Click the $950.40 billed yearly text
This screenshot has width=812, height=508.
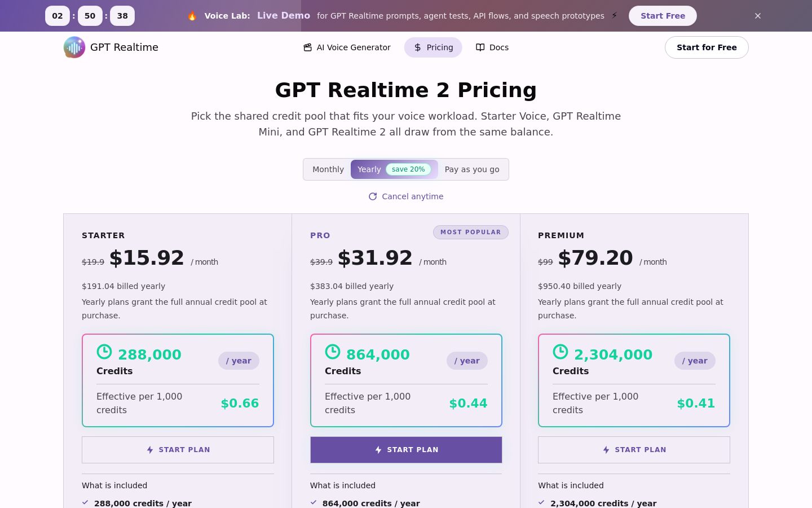[580, 286]
